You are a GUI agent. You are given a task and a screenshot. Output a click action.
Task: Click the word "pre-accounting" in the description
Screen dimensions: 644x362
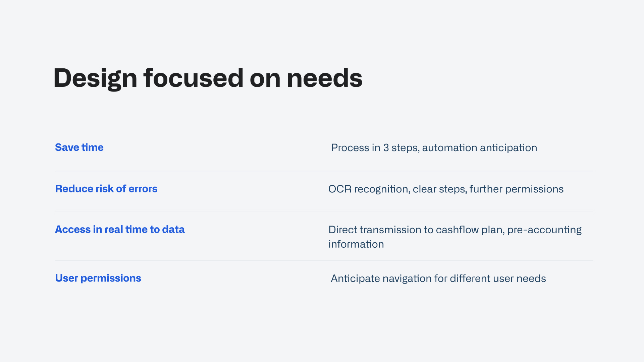coord(544,230)
